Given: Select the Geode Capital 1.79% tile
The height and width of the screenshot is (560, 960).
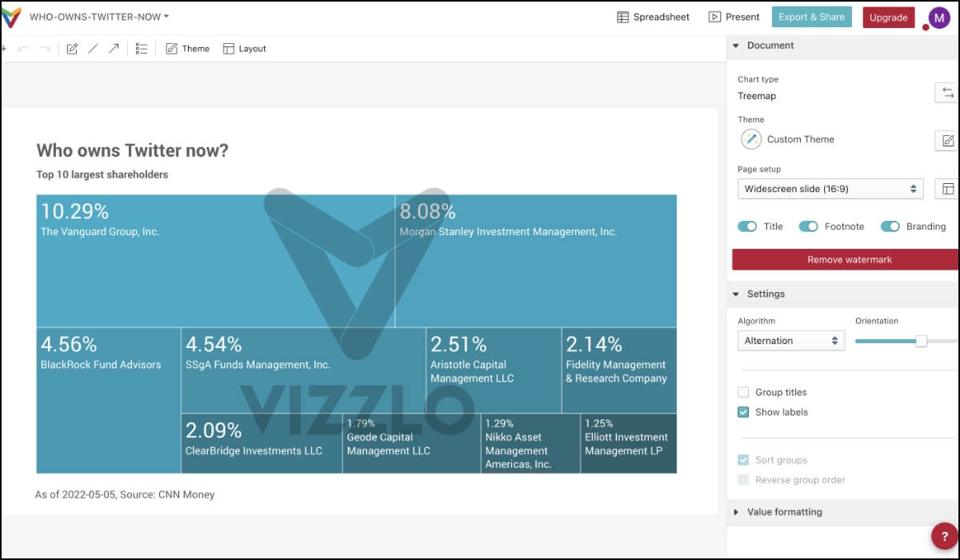Looking at the screenshot, I should [x=411, y=443].
